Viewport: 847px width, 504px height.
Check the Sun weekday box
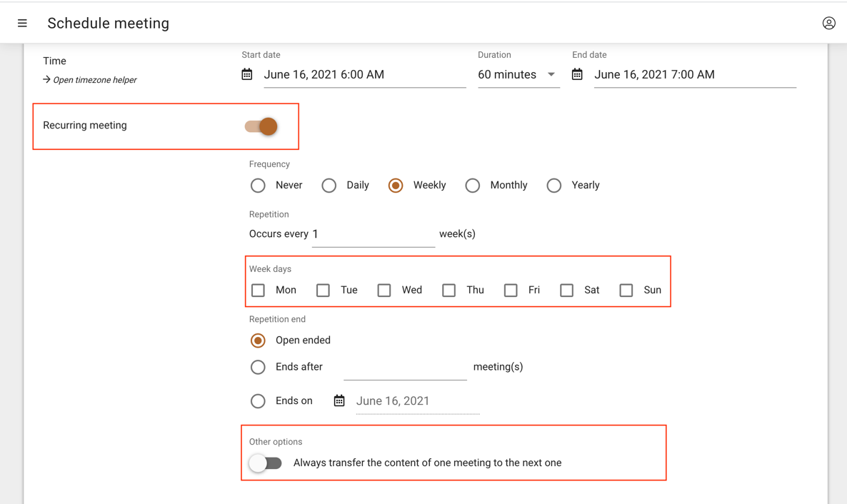click(x=626, y=291)
